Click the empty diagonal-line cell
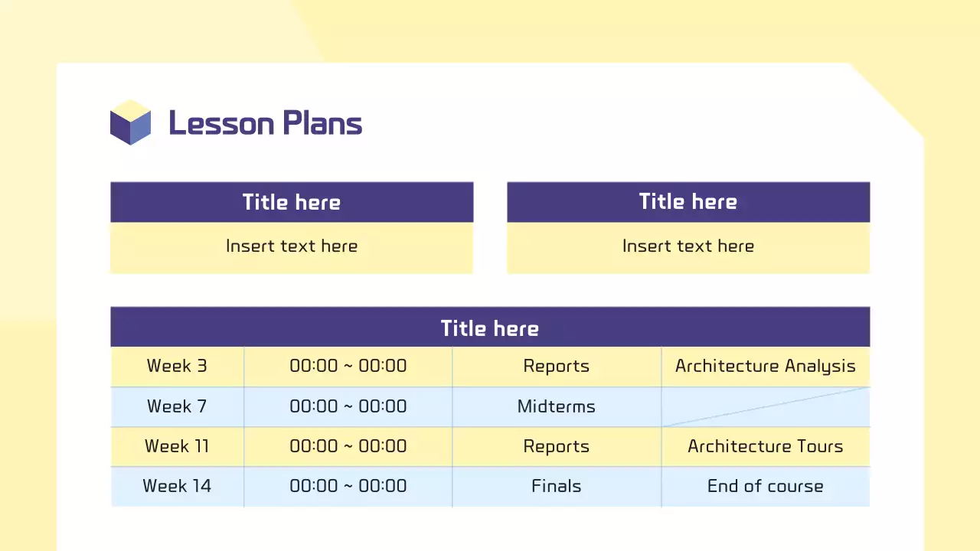Viewport: 980px width, 551px height. [766, 406]
